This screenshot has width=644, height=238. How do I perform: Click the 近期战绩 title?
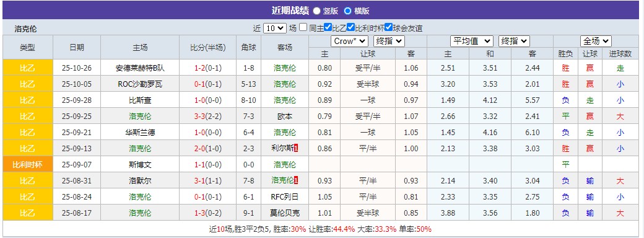(x=290, y=11)
